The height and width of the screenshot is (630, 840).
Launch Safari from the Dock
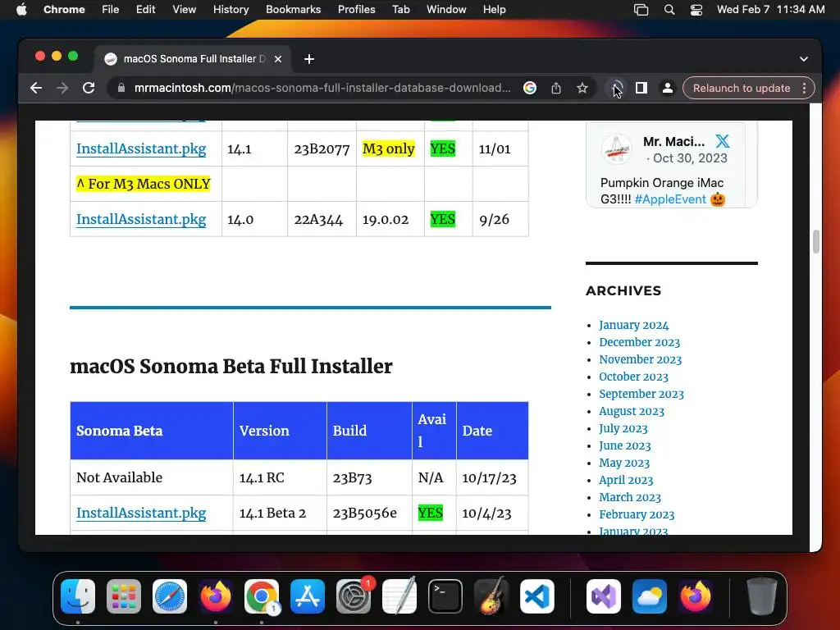(x=170, y=596)
